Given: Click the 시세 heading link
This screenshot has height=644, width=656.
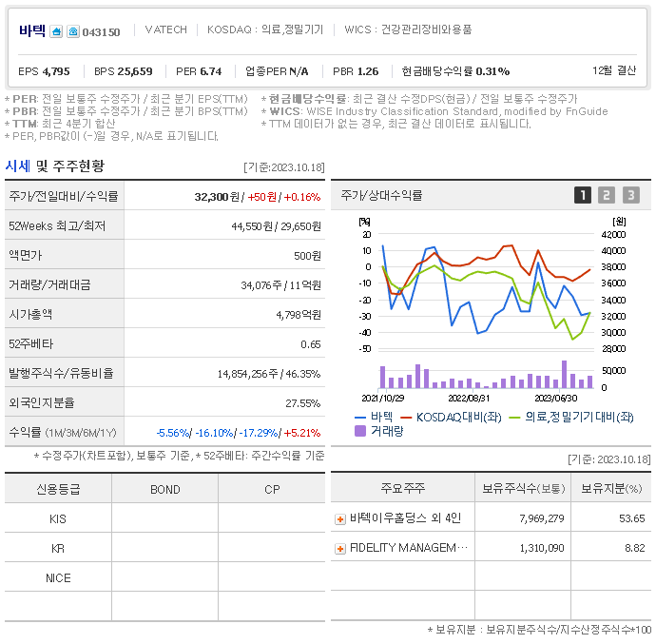Looking at the screenshot, I should (x=17, y=166).
